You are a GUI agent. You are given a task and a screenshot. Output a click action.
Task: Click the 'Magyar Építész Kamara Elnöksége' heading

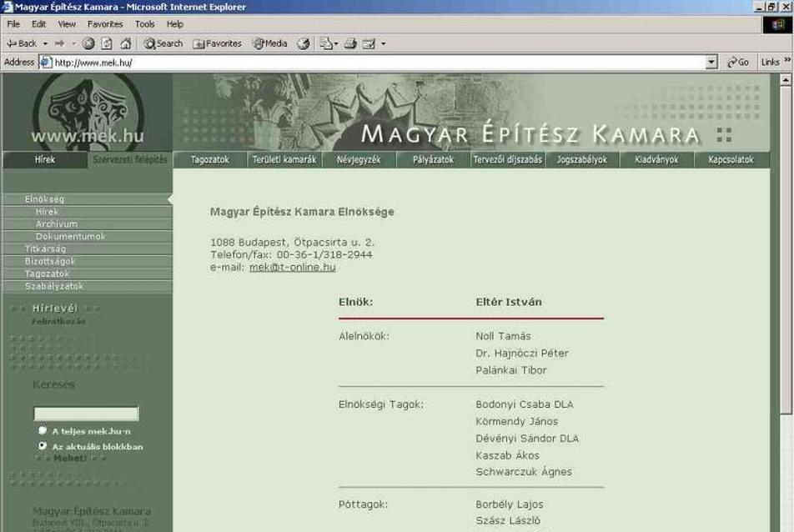302,212
